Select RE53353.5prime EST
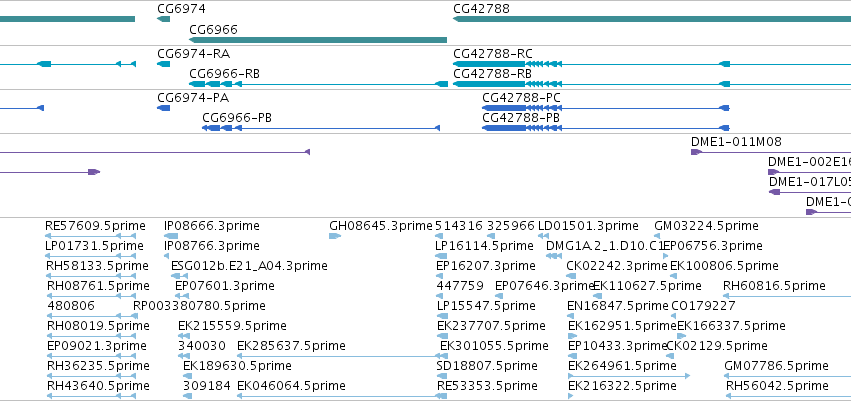Screen dimensions: 851x401 tap(487, 386)
